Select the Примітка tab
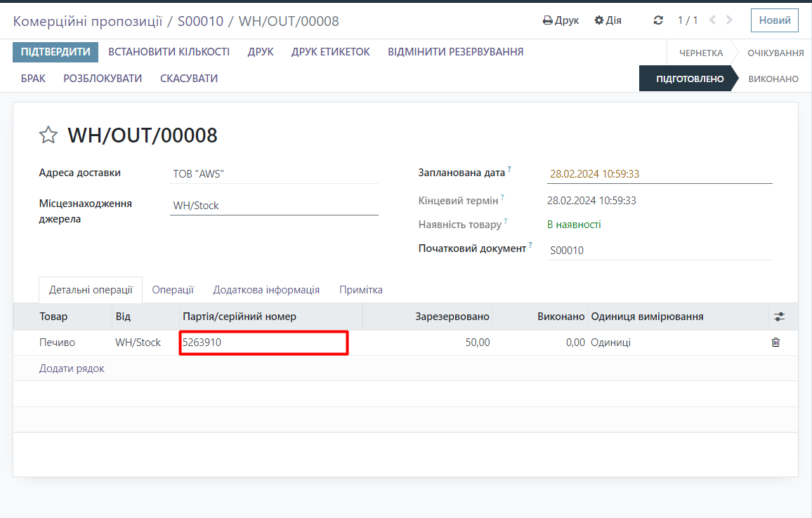Image resolution: width=812 pixels, height=518 pixels. point(360,290)
